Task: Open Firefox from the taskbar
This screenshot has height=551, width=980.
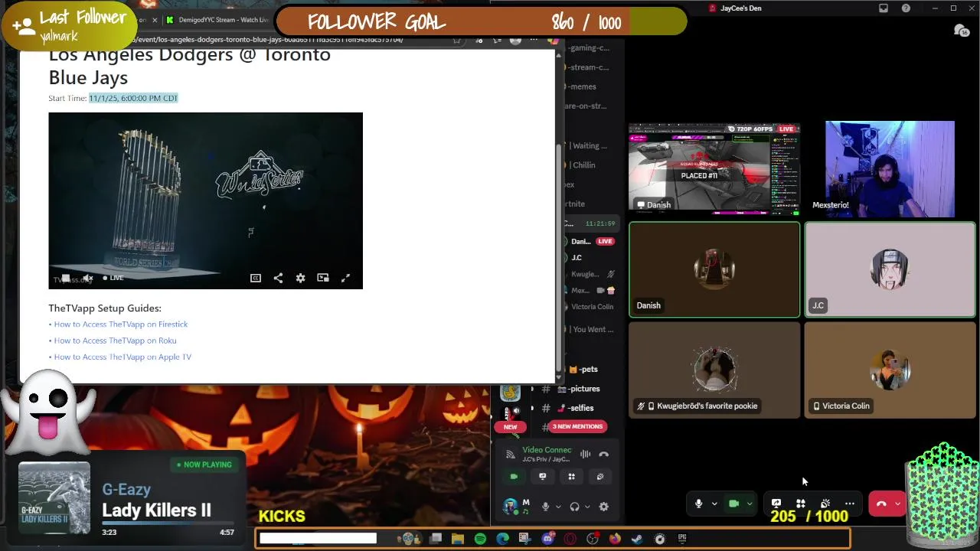Action: 615,539
